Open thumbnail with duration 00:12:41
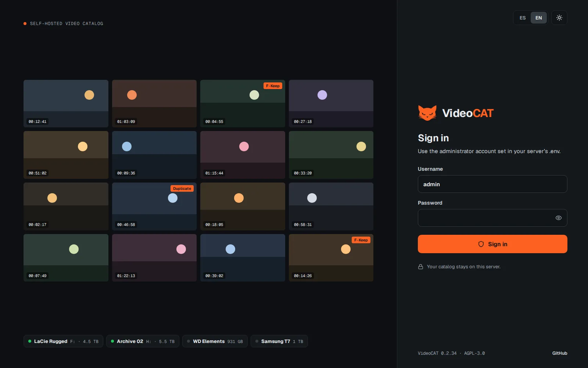Image resolution: width=588 pixels, height=368 pixels. click(x=66, y=103)
